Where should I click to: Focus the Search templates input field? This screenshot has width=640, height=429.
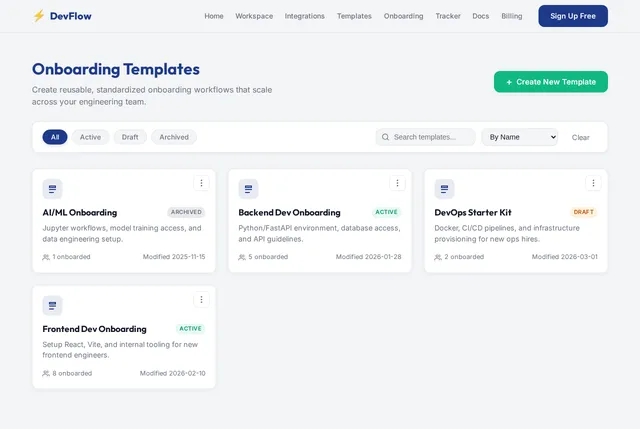pyautogui.click(x=425, y=137)
